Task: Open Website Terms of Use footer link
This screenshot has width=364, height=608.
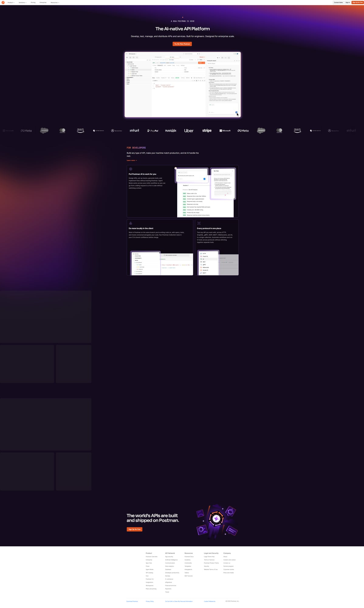Action: point(211,569)
